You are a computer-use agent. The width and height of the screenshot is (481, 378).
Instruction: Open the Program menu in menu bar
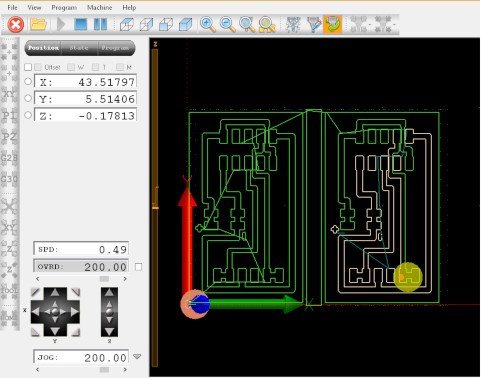(64, 7)
